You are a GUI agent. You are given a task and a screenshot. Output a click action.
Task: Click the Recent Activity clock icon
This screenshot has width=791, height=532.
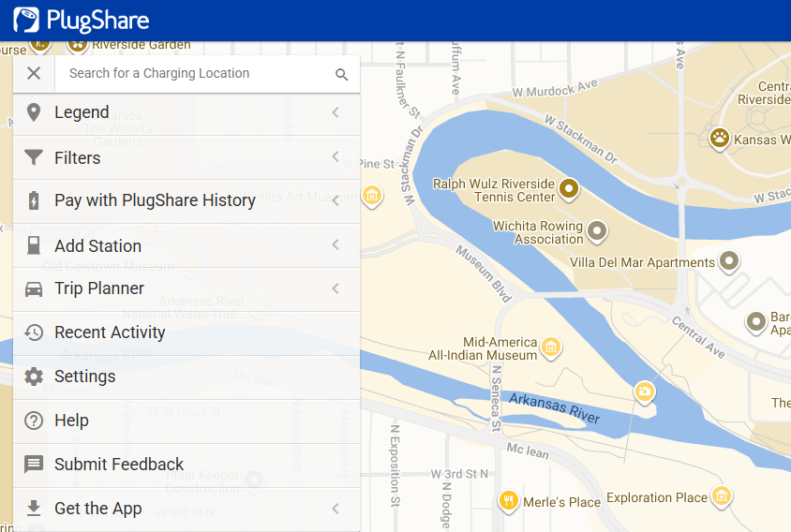click(34, 332)
